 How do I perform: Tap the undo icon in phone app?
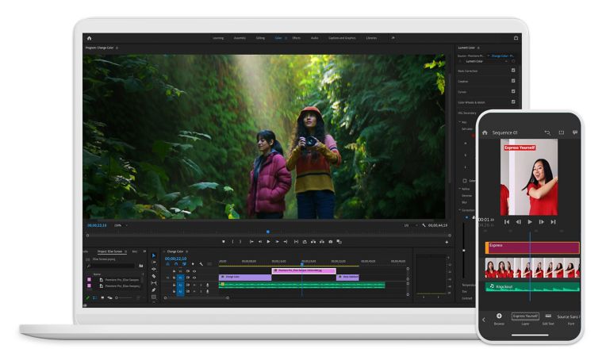point(547,132)
